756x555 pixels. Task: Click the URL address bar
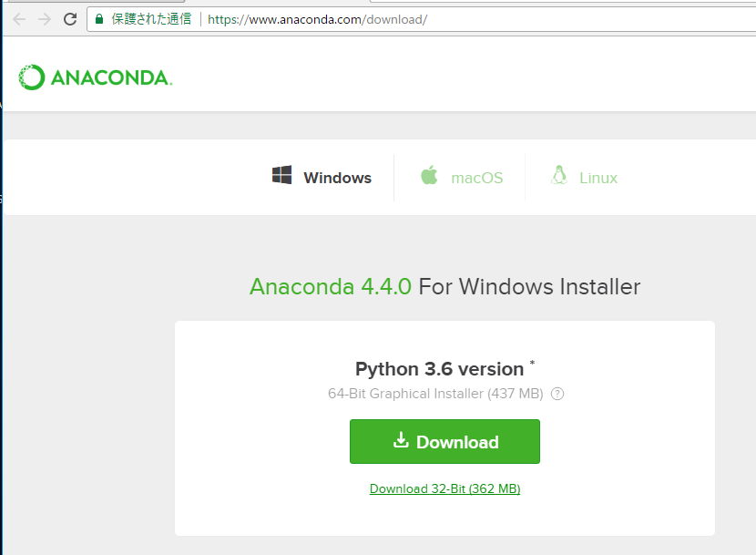319,17
